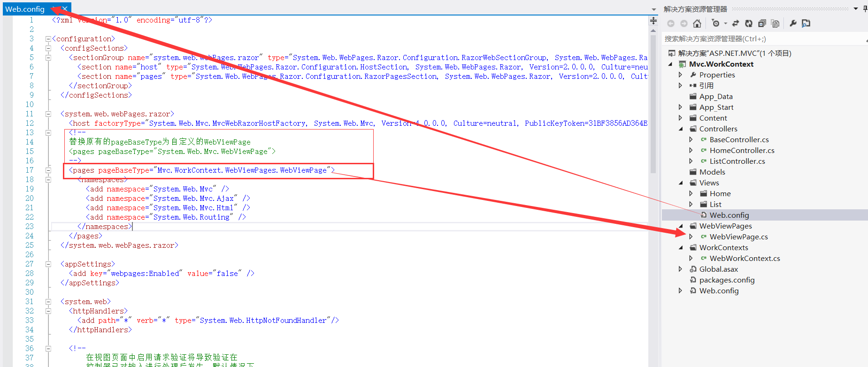Image resolution: width=868 pixels, height=367 pixels.
Task: Select WebViewPage.cs file
Action: coord(738,237)
